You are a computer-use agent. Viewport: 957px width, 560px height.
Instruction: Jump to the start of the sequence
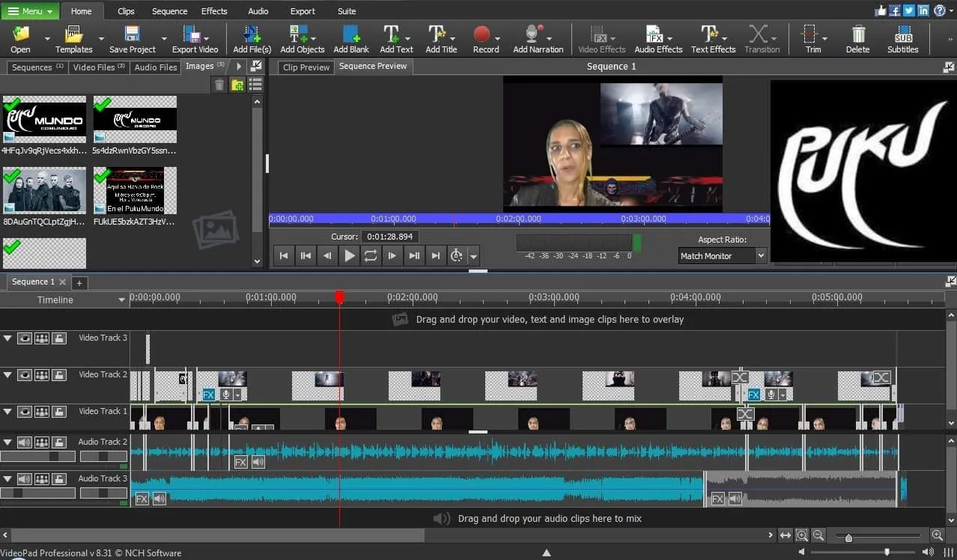point(284,255)
